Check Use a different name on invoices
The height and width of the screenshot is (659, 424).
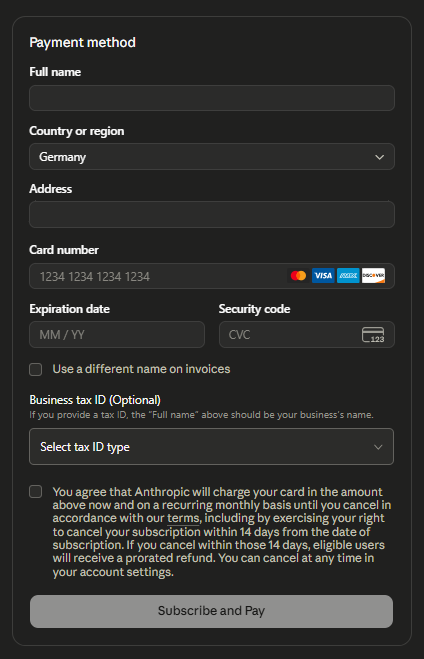[x=36, y=369]
